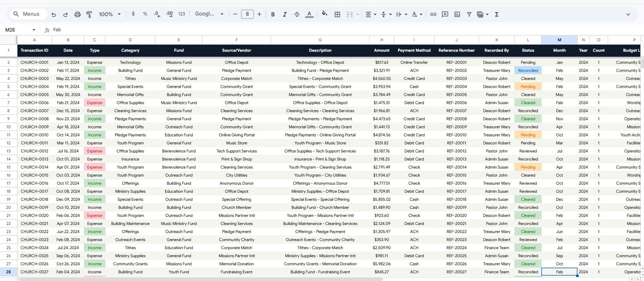Collapse toolbar with chevron at right end
Viewport: 644px width, 281px height.
click(628, 14)
